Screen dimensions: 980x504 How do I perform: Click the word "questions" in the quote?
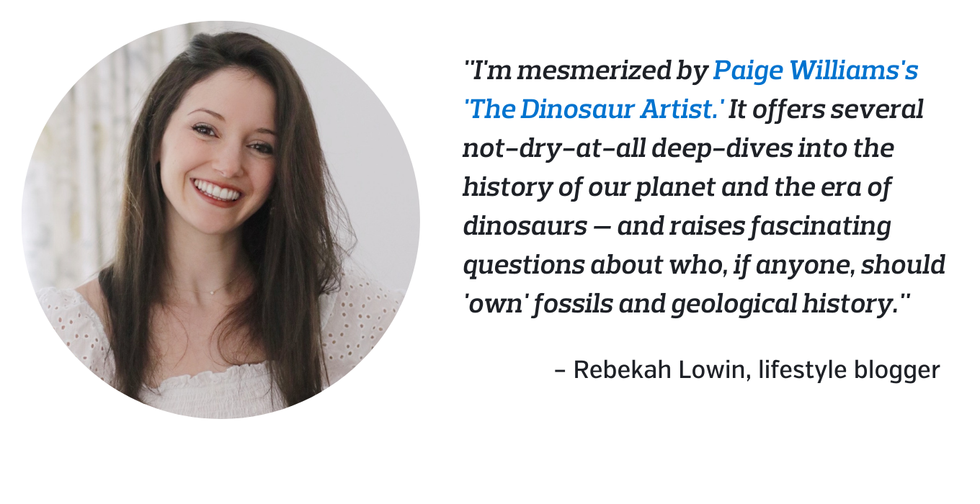(x=524, y=265)
